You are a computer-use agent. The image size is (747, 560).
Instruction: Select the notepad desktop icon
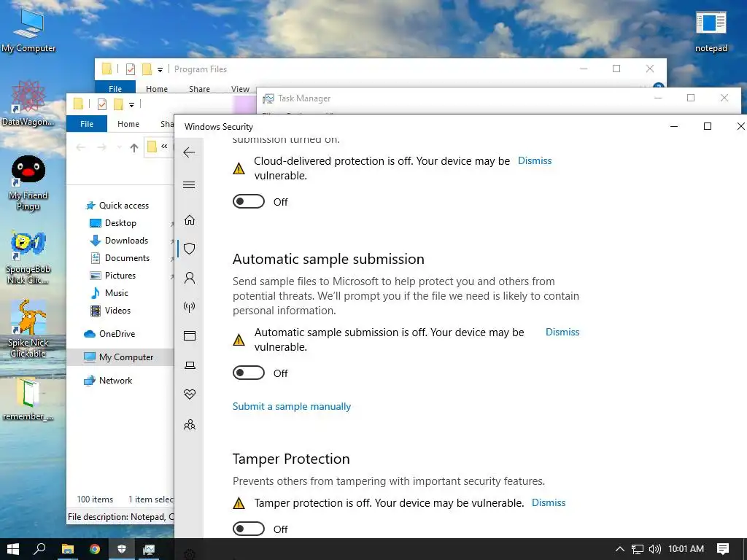(x=711, y=31)
